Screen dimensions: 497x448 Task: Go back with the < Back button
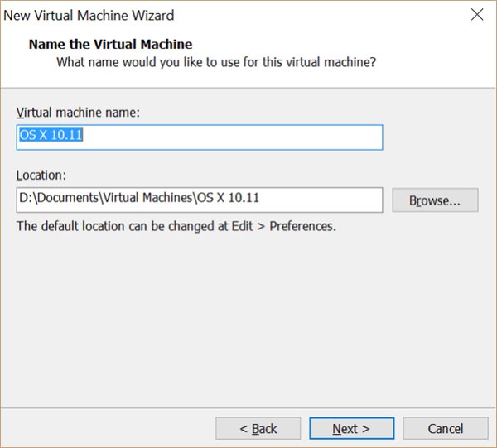[258, 428]
